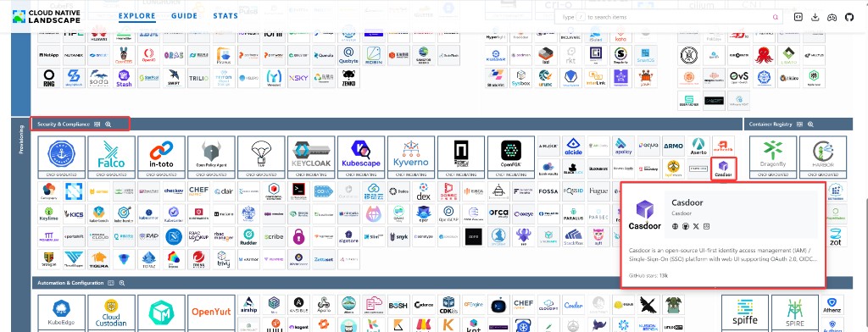Image resolution: width=868 pixels, height=332 pixels.
Task: Select the Chef InSpec logo tile
Action: coord(198,191)
